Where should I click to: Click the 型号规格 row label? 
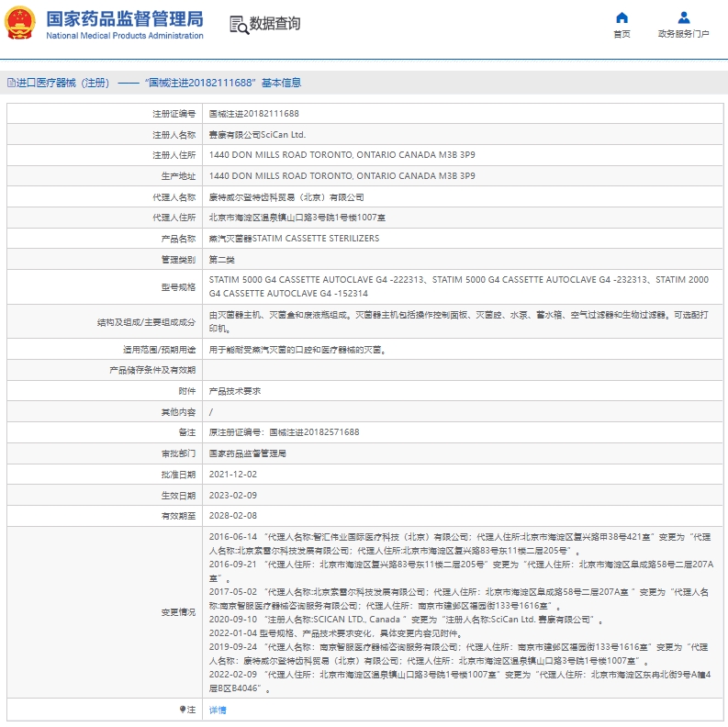click(x=178, y=287)
